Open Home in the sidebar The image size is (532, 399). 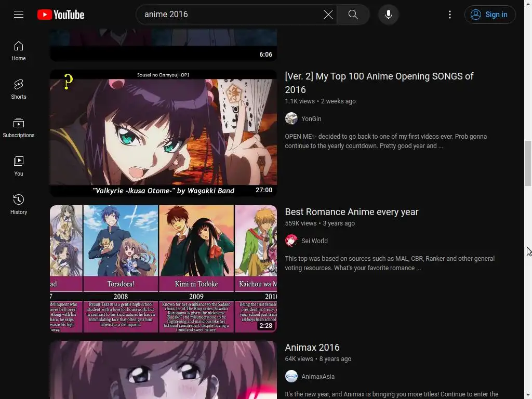tap(19, 51)
